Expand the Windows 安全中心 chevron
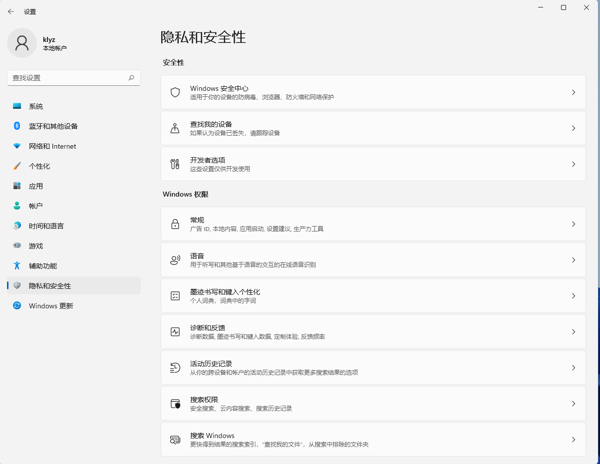Image resolution: width=600 pixels, height=464 pixels. pos(573,92)
